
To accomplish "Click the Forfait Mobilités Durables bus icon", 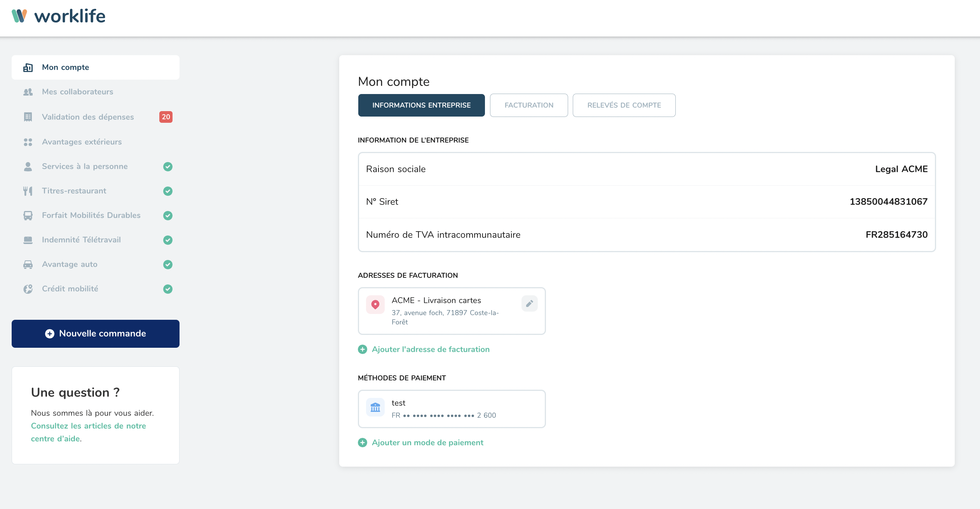I will [x=28, y=216].
